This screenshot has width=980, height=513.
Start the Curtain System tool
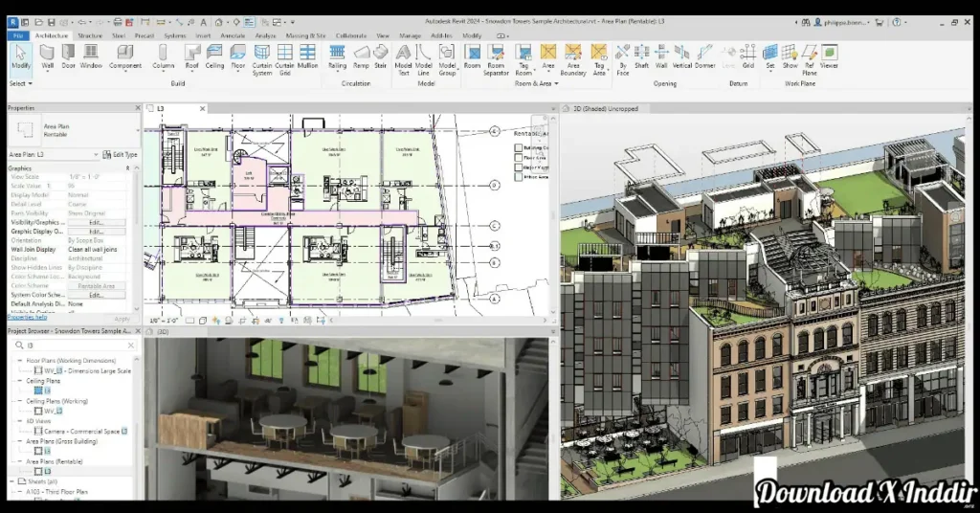262,60
